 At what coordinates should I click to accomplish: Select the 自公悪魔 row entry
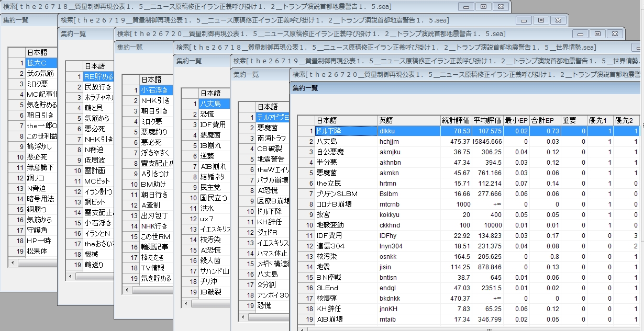(x=346, y=152)
